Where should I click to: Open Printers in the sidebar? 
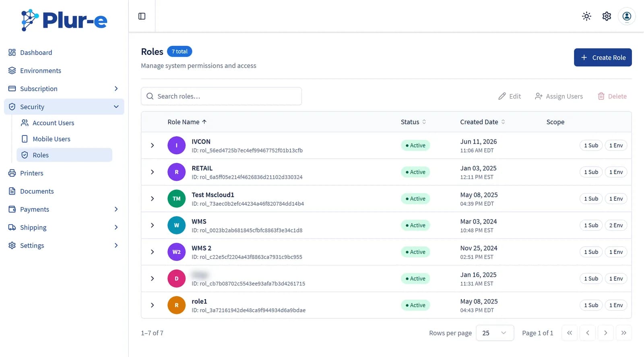64,173
